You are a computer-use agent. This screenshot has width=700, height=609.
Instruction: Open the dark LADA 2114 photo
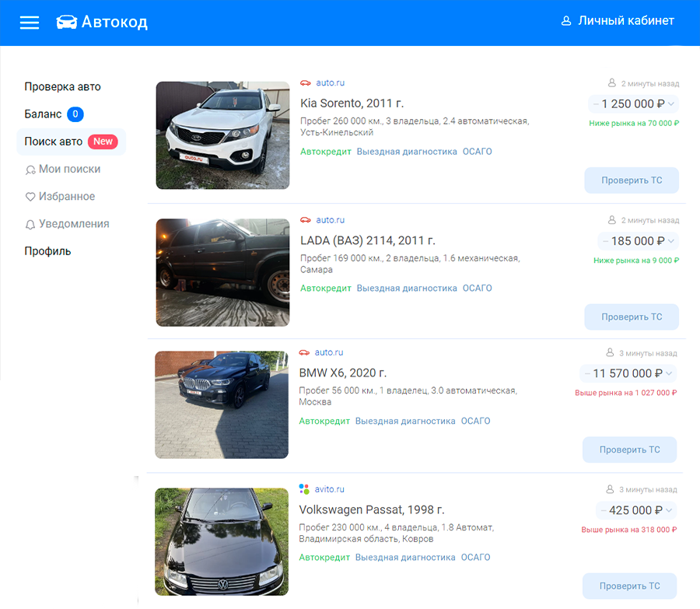point(222,272)
